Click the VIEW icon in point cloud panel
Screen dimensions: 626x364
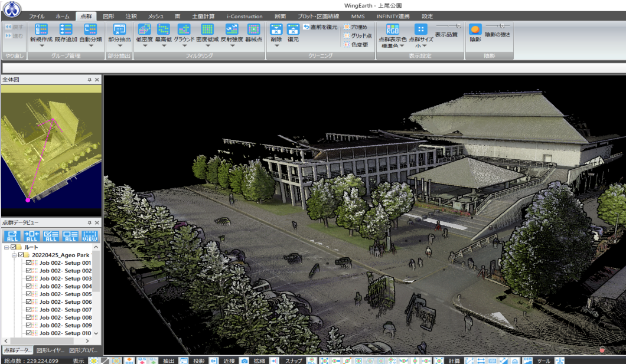pos(90,235)
